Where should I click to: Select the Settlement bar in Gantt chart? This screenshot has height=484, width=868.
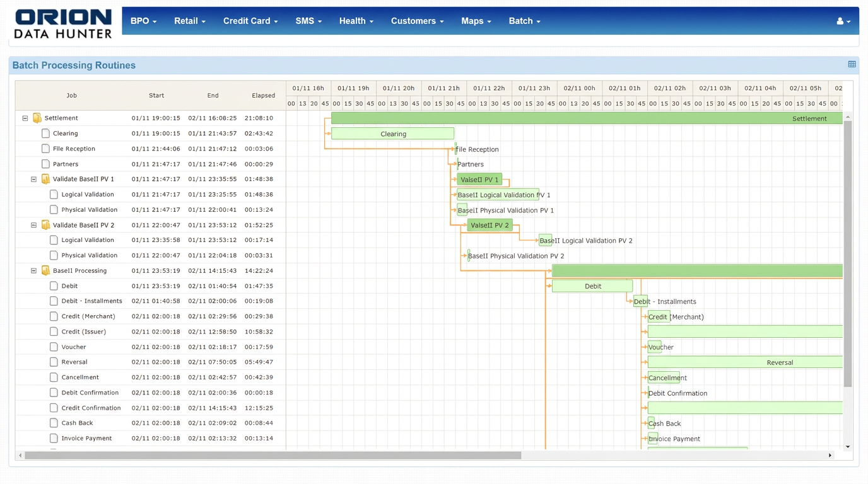click(x=587, y=118)
